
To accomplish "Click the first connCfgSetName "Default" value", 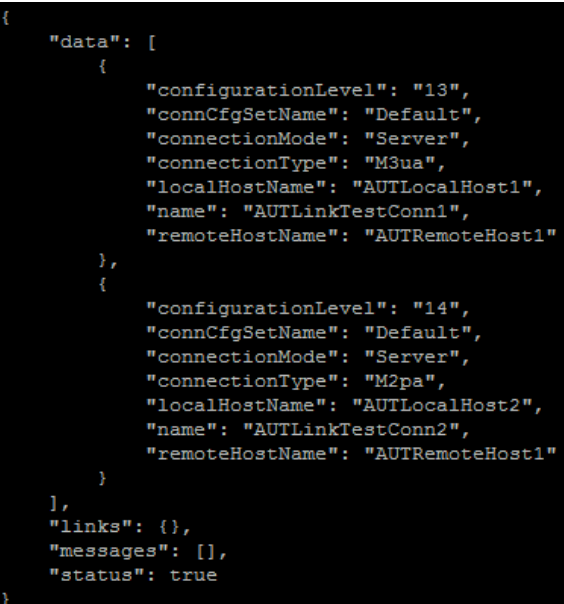I will 418,114.
